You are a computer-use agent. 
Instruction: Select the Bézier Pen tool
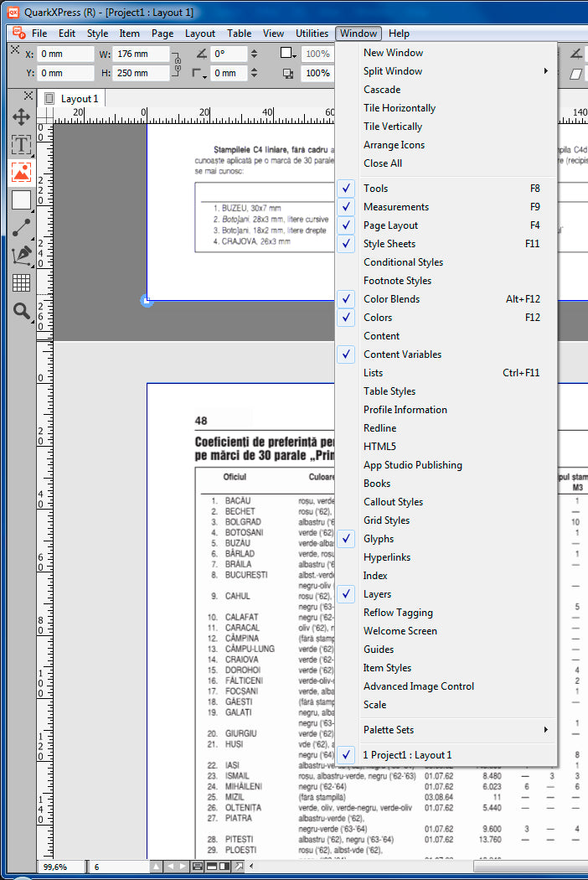[21, 256]
